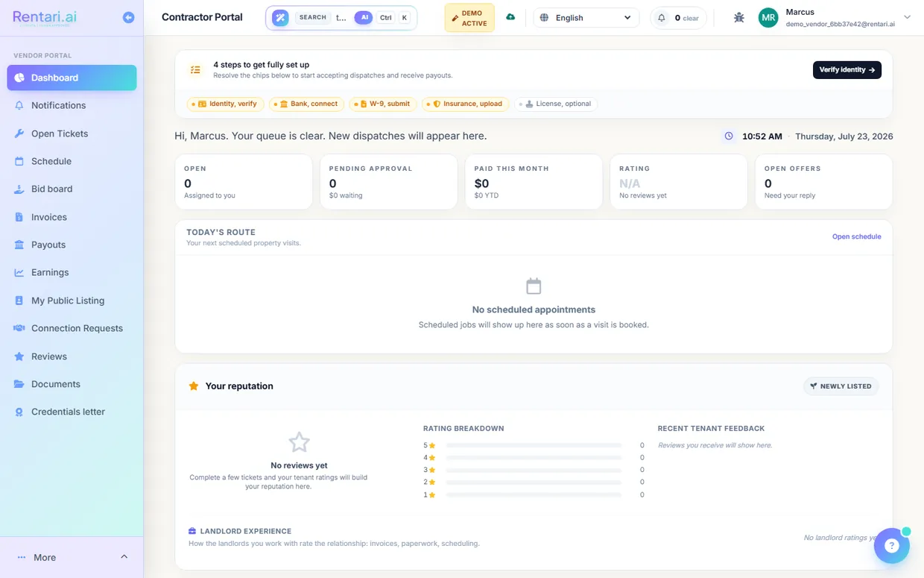Click the Landlord Experience briefcase icon
Screen dimensions: 924x578
click(x=192, y=531)
